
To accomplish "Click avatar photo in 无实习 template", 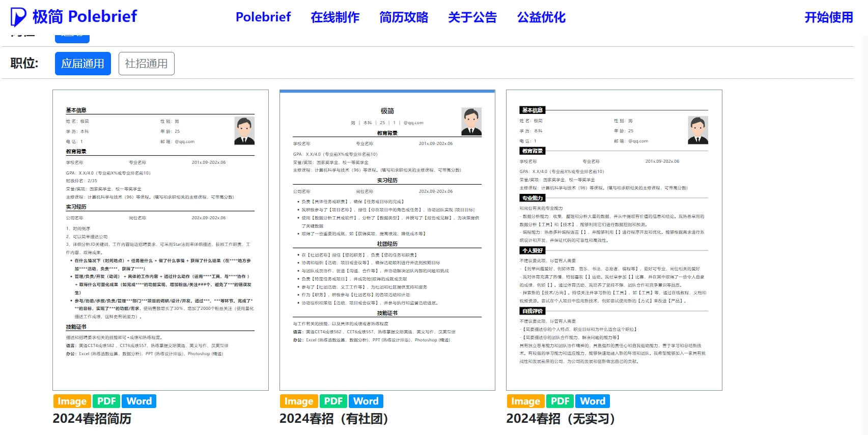I will 698,130.
